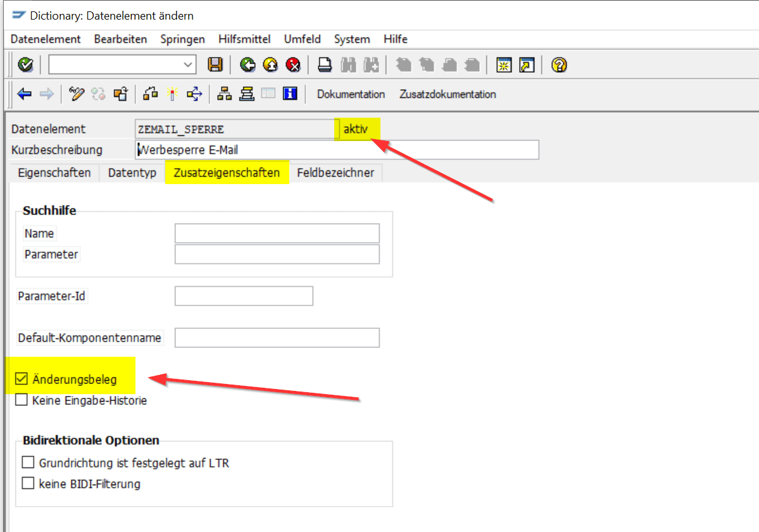This screenshot has width=759, height=532.
Task: Click the green Enter checkmark icon
Action: pos(26,65)
